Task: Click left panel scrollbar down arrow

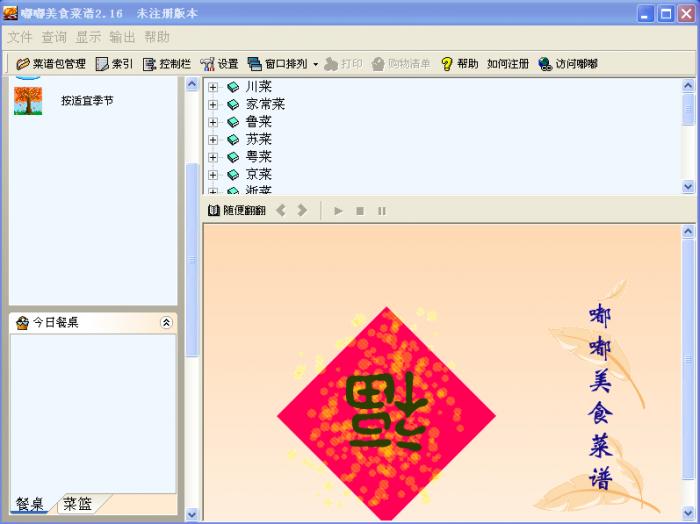Action: coord(192,514)
